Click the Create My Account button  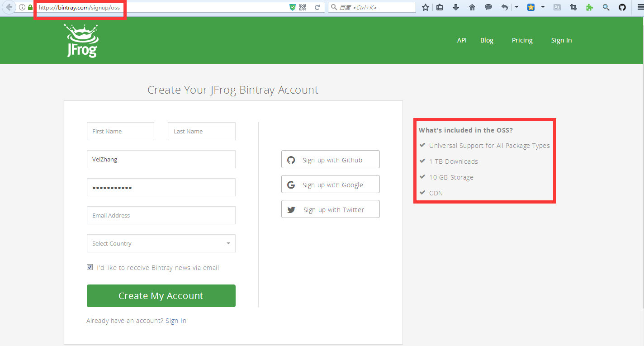coord(161,296)
